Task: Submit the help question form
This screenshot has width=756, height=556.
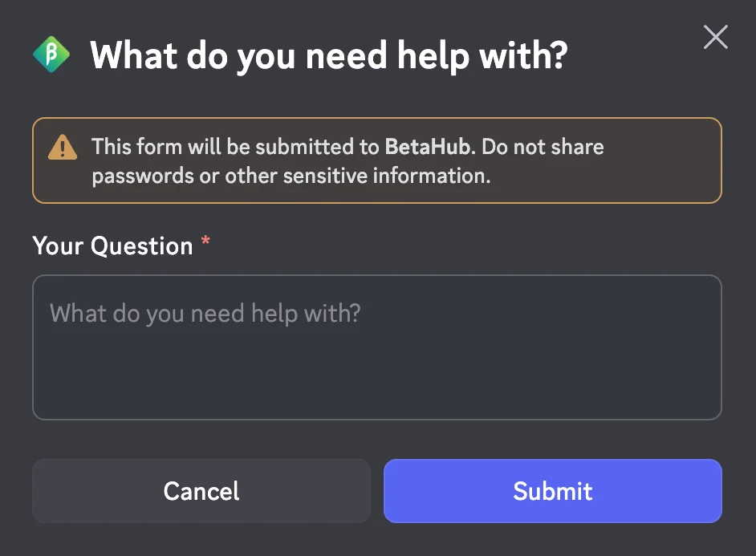Action: [552, 491]
